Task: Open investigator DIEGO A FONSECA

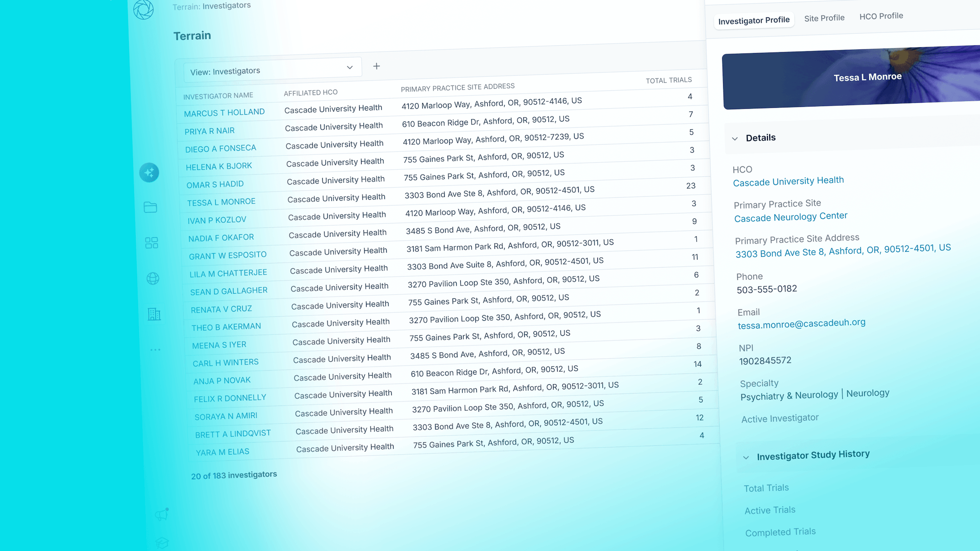Action: (x=220, y=149)
